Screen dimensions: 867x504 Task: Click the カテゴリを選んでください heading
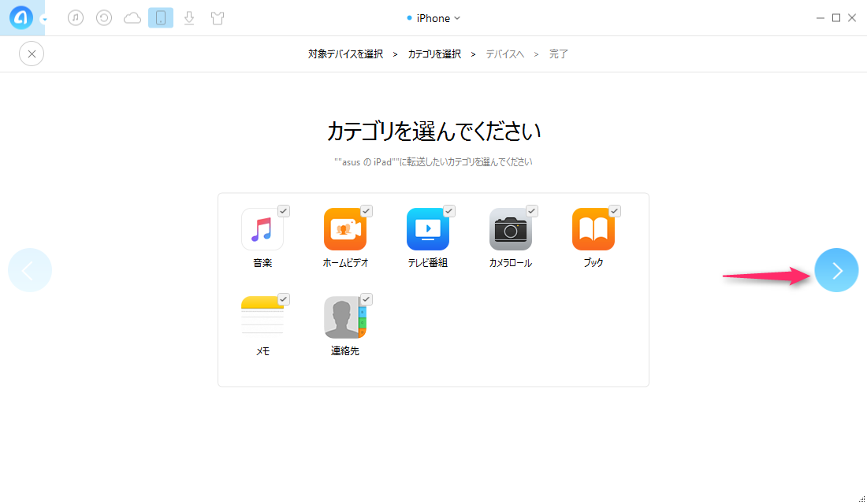tap(433, 132)
